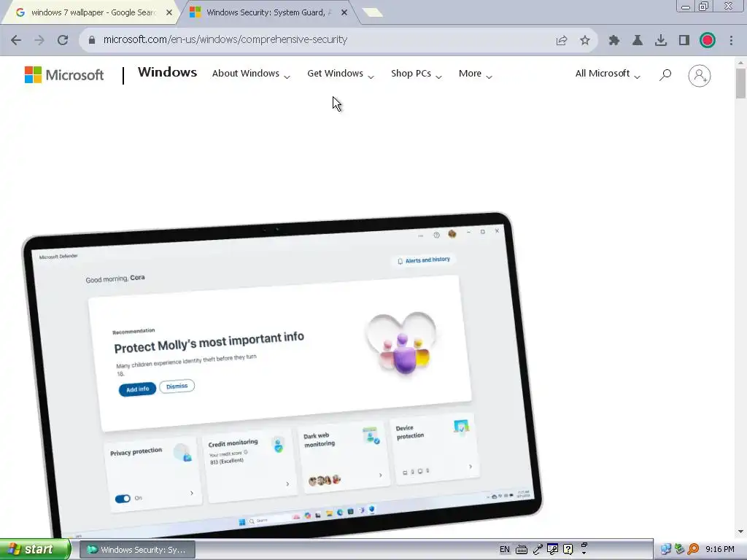Screen dimensions: 747x560
Task: Open the site search magnifier
Action: [x=665, y=75]
